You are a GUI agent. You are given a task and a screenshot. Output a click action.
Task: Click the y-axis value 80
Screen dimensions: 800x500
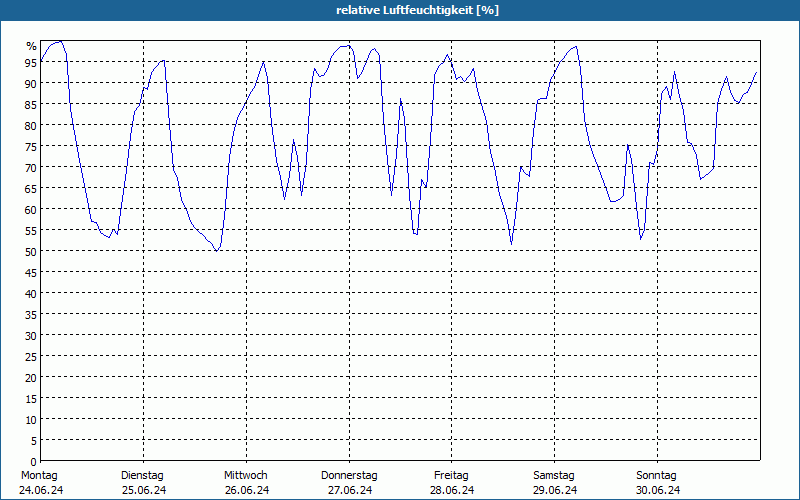coord(31,126)
